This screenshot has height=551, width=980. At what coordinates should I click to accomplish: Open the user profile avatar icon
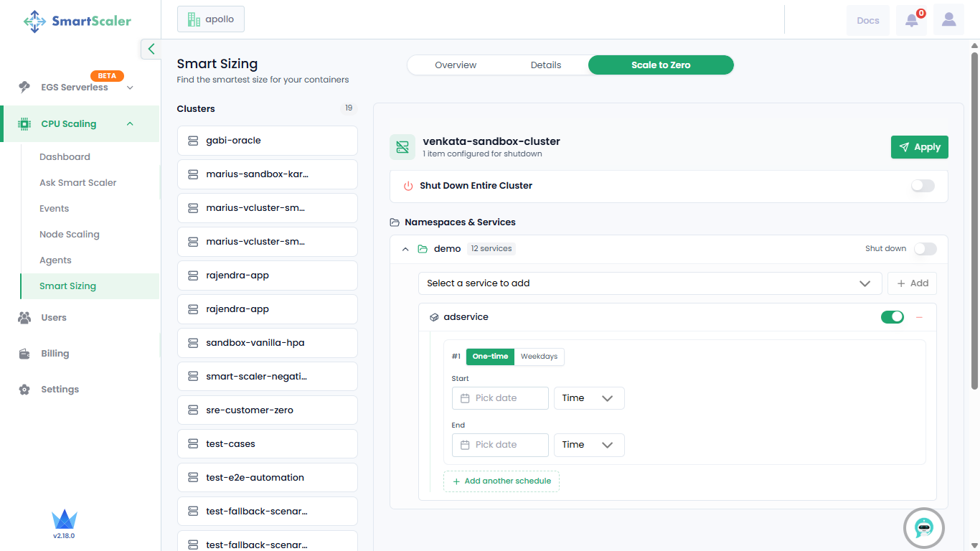tap(948, 20)
